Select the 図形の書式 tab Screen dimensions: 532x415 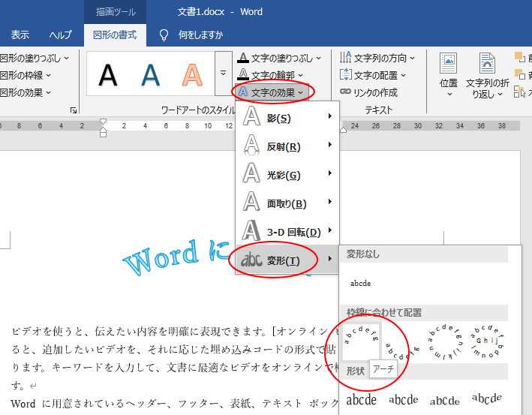[x=115, y=35]
